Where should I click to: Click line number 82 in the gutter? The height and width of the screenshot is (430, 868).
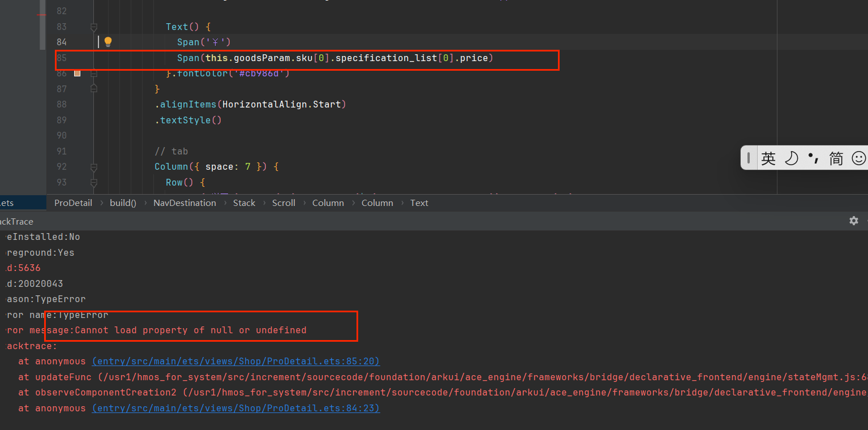pyautogui.click(x=61, y=11)
